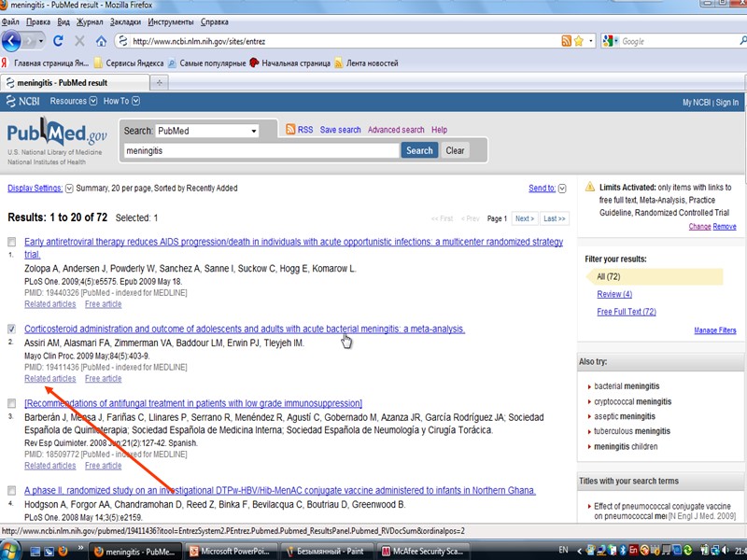Viewport: 747px width, 560px height.
Task: Click Change limits link
Action: 699,226
